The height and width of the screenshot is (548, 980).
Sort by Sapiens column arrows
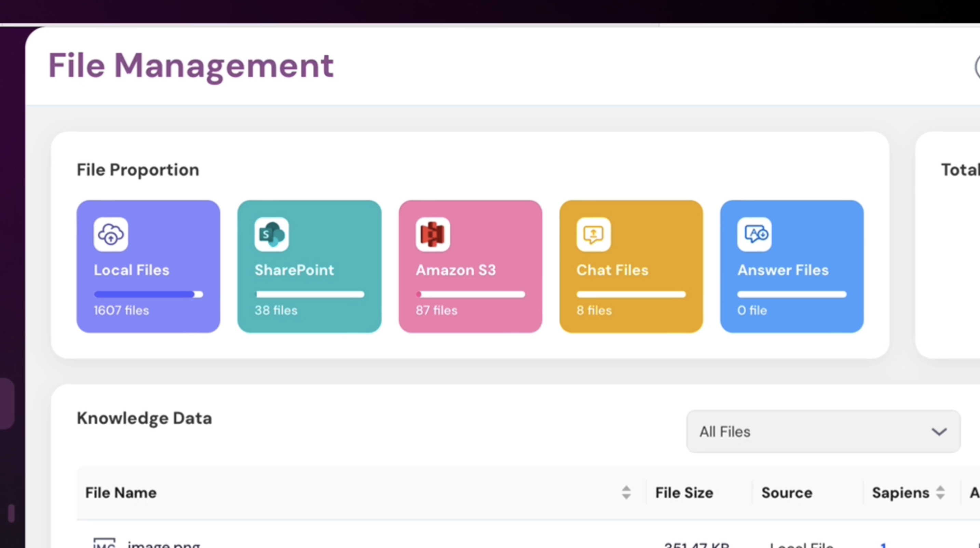point(940,492)
